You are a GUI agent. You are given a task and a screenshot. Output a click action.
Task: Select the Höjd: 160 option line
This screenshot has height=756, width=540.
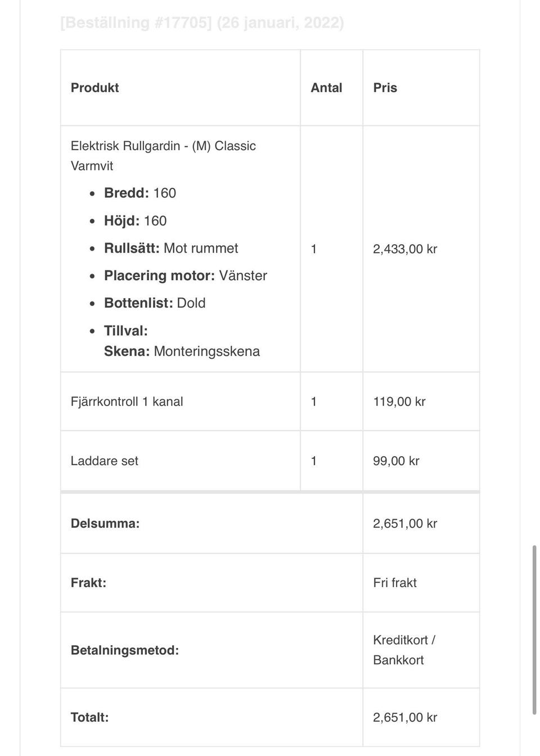pos(135,220)
